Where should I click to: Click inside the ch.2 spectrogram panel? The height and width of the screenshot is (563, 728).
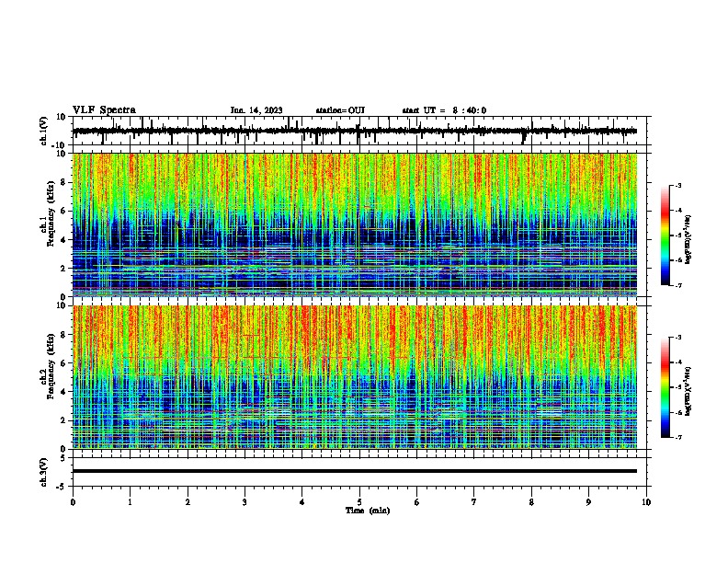pyautogui.click(x=355, y=377)
